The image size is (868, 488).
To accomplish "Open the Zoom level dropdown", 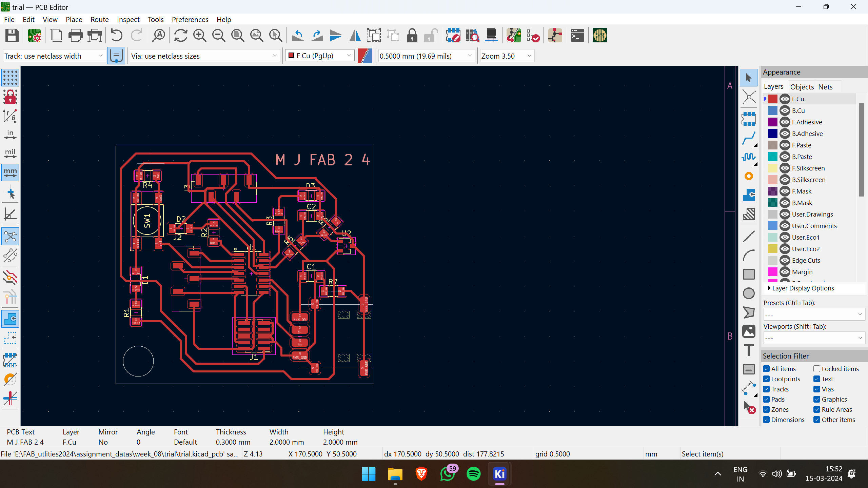I will click(x=507, y=56).
